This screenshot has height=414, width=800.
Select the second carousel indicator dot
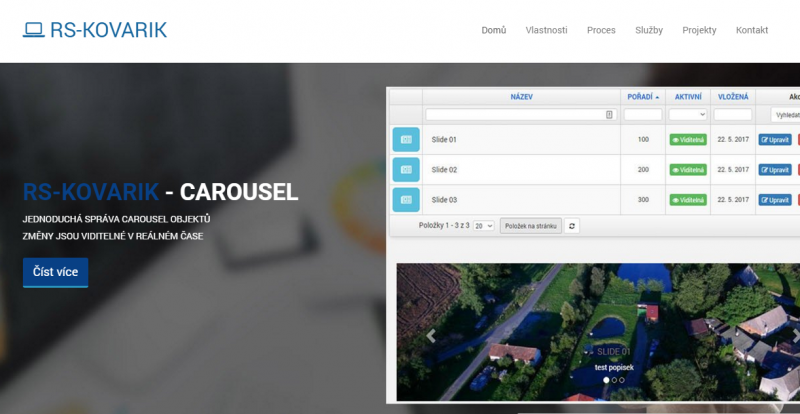pyautogui.click(x=613, y=380)
